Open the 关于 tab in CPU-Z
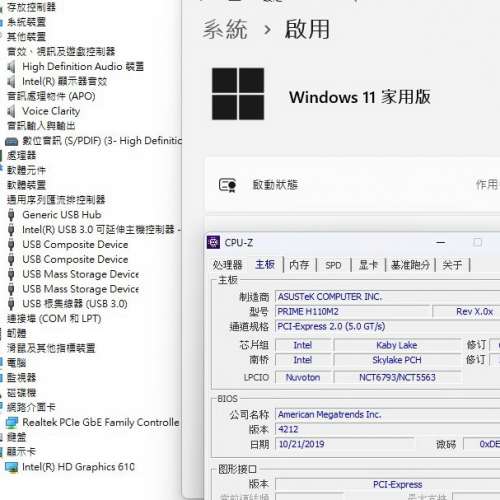The width and height of the screenshot is (500, 500). (452, 265)
